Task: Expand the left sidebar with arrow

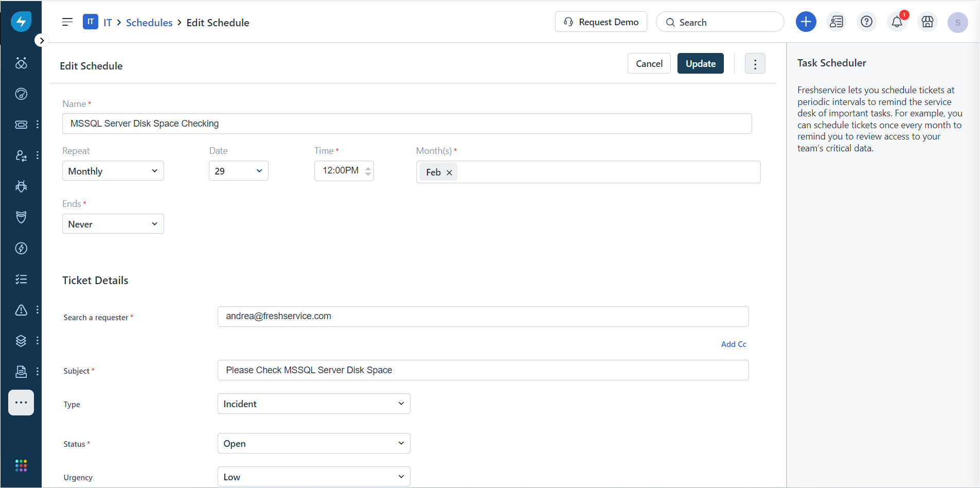Action: tap(41, 41)
